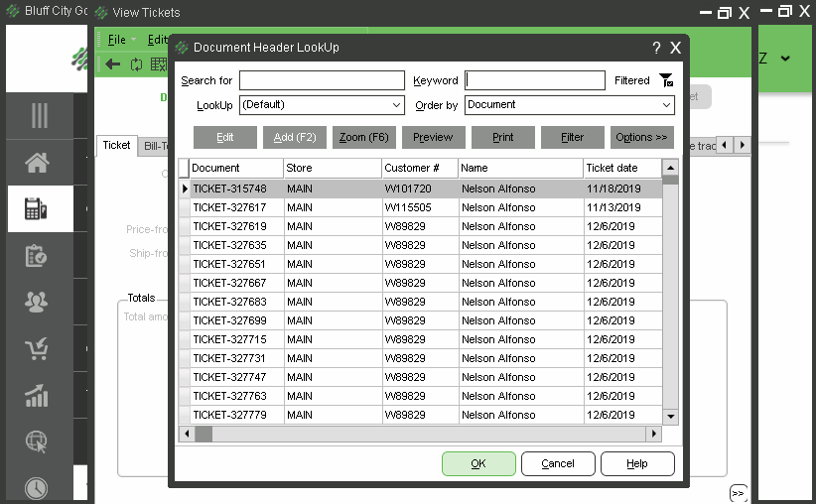The height and width of the screenshot is (504, 816).
Task: Select row TICKET-327715
Action: pos(421,339)
